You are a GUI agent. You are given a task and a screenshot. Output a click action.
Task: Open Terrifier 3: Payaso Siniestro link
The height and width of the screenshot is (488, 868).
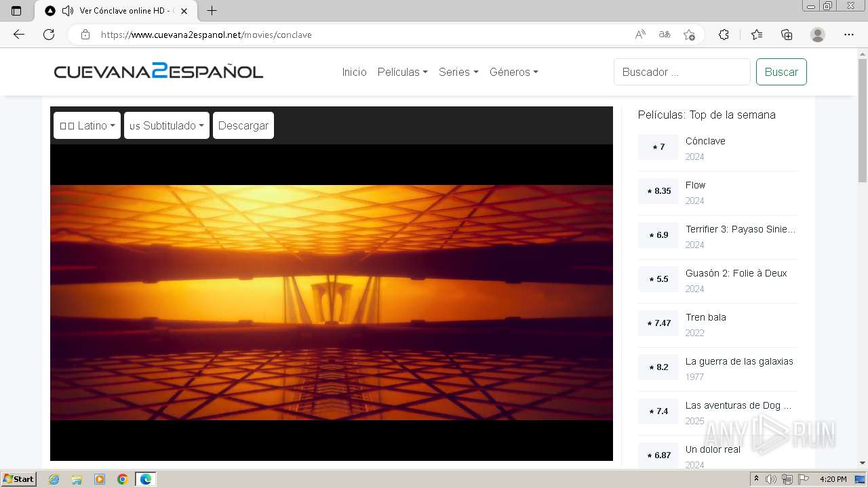741,229
